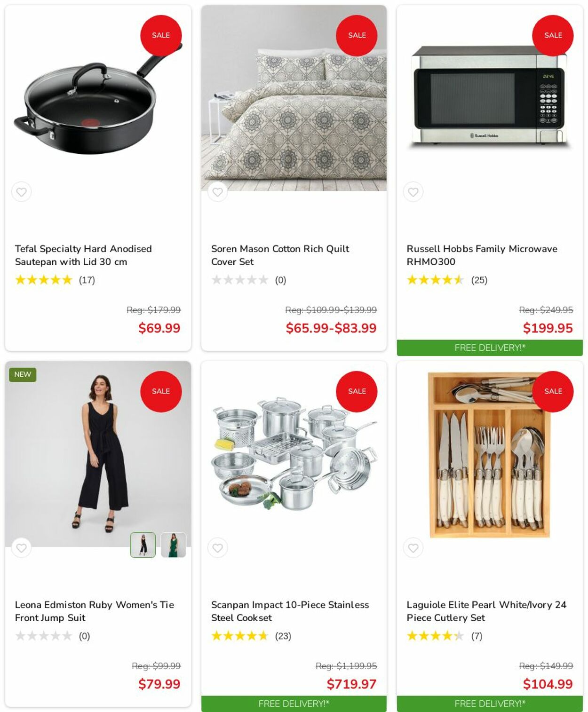Select the green jump suit colour thumbnail
588x712 pixels.
click(x=174, y=545)
